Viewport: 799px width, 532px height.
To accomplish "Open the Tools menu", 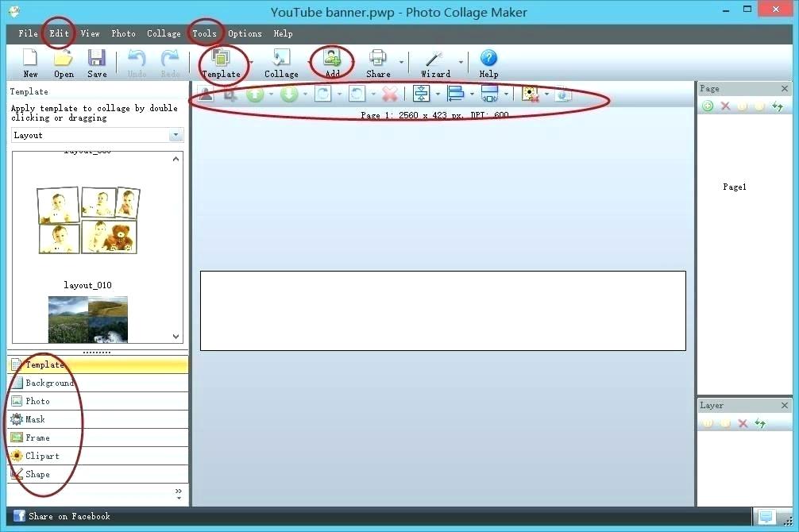I will coord(204,33).
